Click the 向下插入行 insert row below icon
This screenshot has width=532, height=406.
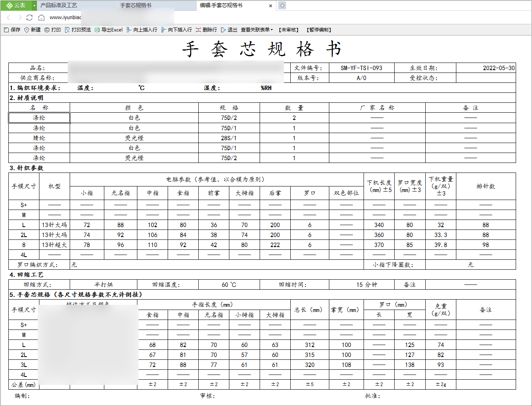coord(164,30)
